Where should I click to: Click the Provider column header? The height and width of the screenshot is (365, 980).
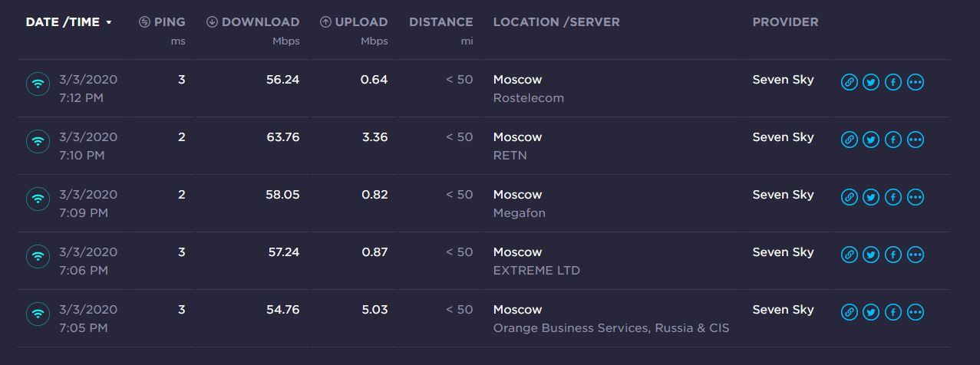coord(785,22)
